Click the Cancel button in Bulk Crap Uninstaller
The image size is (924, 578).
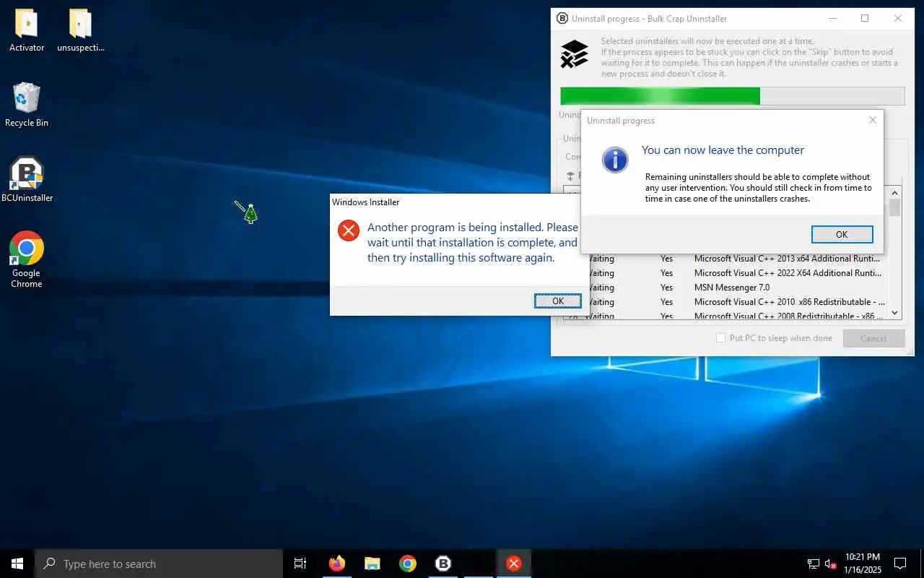[873, 338]
